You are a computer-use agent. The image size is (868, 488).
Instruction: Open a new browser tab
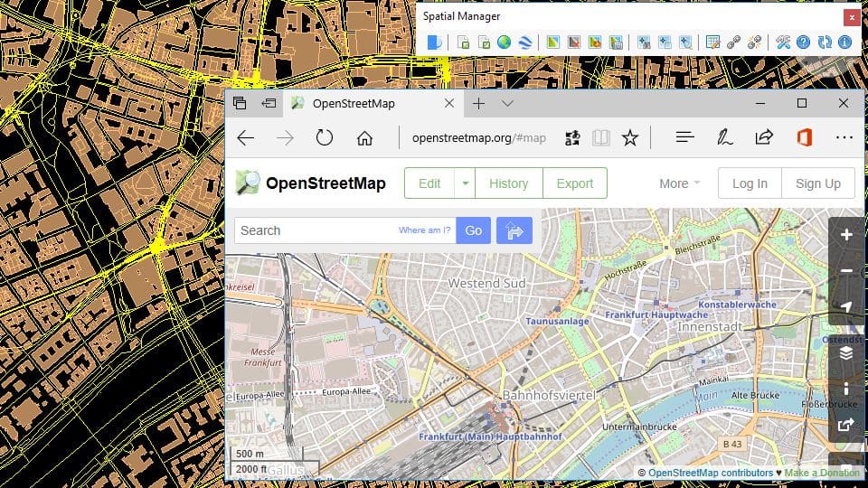tap(479, 103)
